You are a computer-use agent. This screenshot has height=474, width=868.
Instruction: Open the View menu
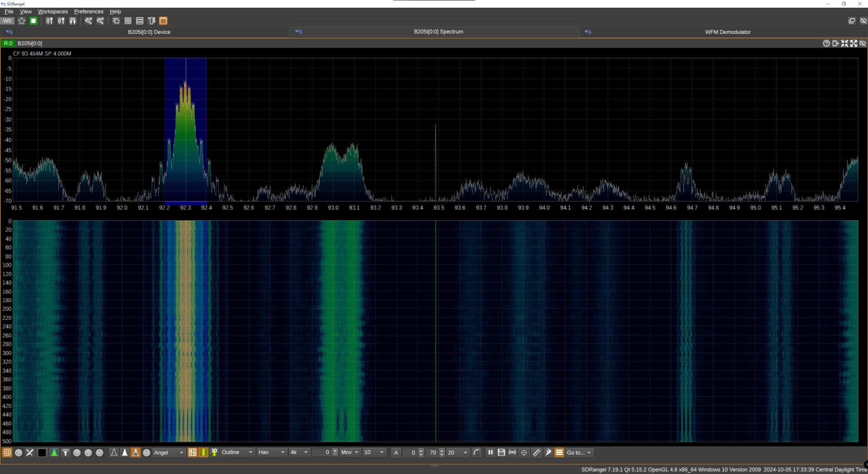(x=25, y=11)
